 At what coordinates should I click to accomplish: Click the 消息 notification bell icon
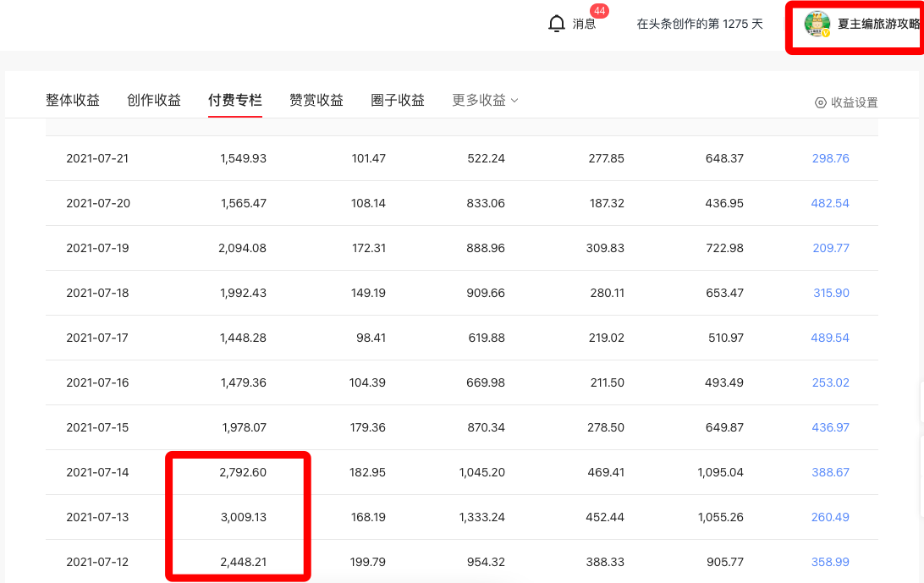tap(557, 23)
